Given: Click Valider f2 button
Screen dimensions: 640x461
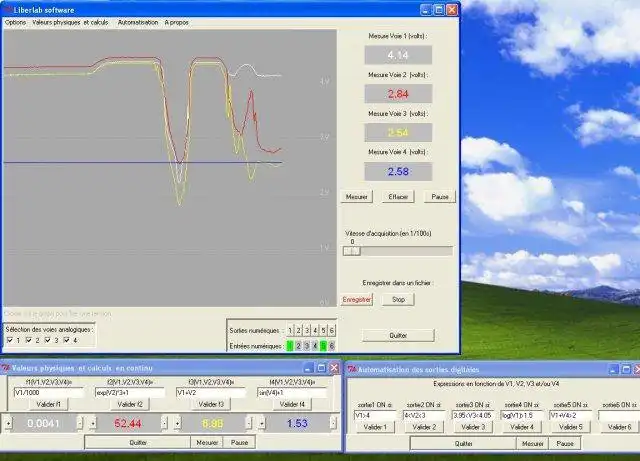Looking at the screenshot, I should (x=130, y=404).
